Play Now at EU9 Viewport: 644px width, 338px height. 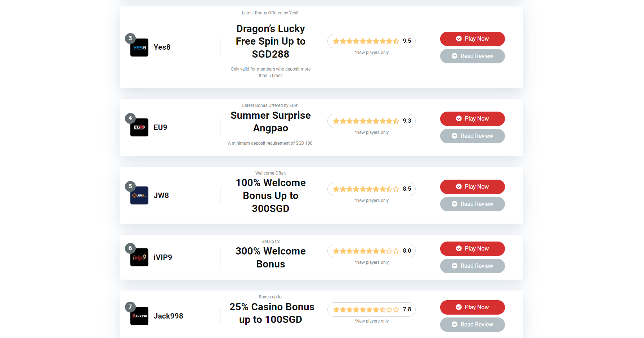pos(472,119)
